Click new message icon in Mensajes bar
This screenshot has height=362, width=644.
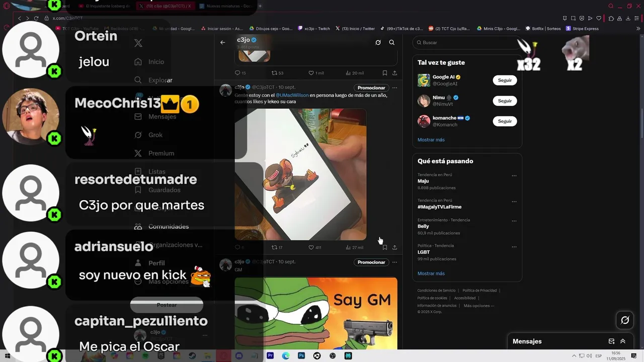pos(611,341)
